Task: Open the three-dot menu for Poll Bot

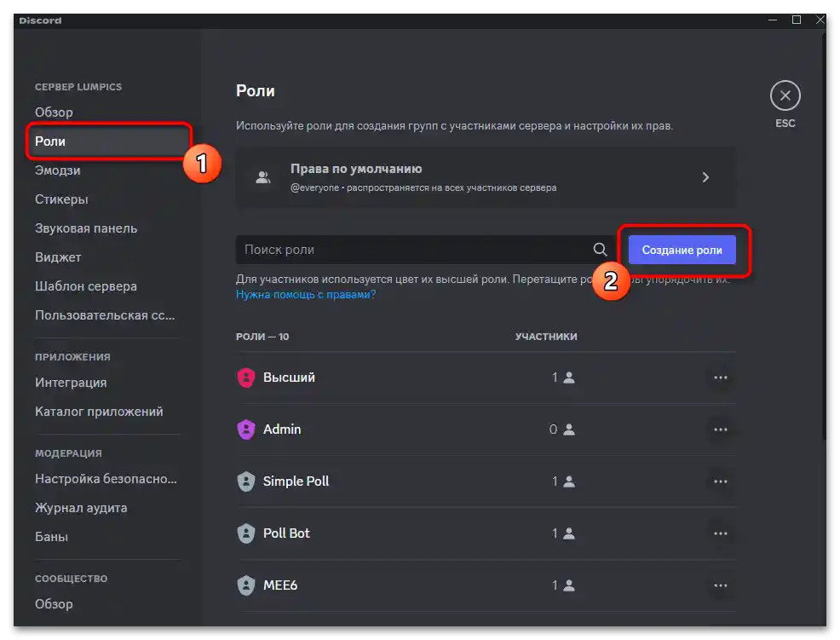Action: pyautogui.click(x=721, y=533)
